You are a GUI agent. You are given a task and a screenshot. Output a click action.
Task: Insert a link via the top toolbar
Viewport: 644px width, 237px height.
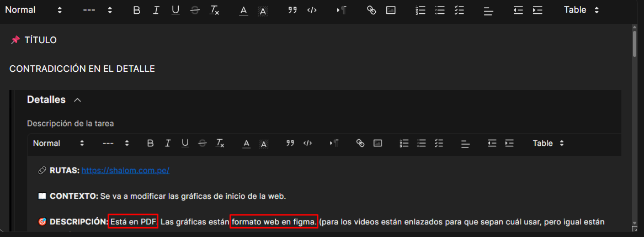[371, 10]
